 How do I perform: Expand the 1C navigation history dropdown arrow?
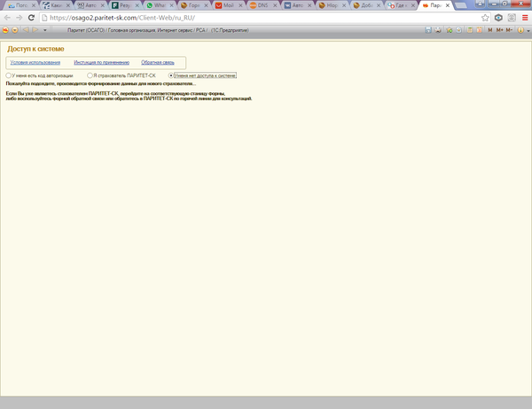[x=45, y=30]
